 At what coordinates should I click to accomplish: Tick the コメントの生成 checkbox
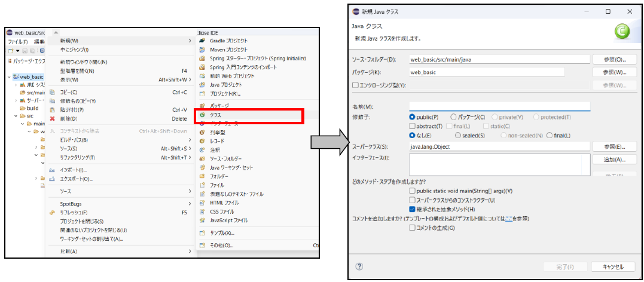(412, 228)
